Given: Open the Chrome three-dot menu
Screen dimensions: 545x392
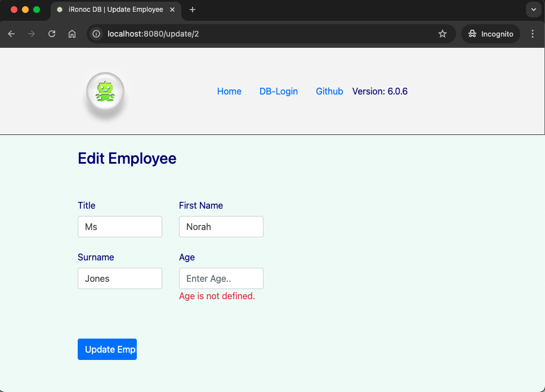Looking at the screenshot, I should (533, 34).
